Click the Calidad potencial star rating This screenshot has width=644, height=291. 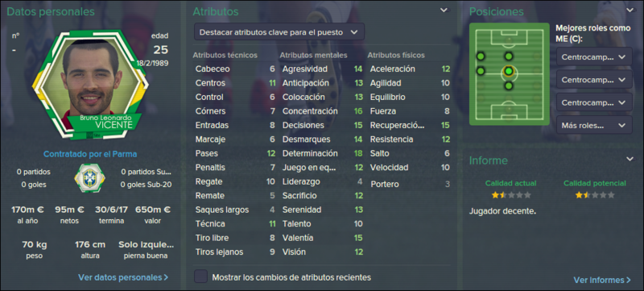coord(595,195)
